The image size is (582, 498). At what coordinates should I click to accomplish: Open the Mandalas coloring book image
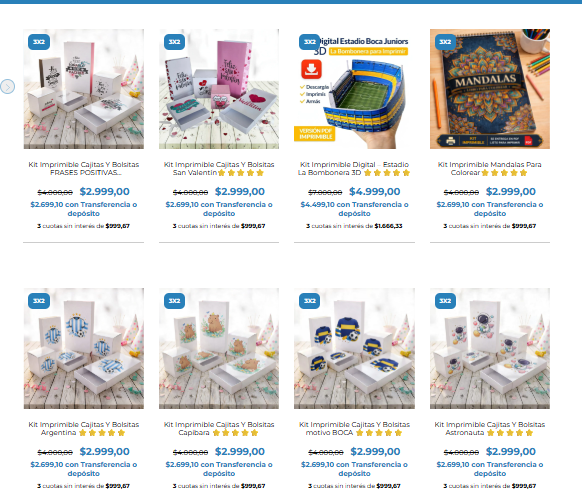[490, 89]
